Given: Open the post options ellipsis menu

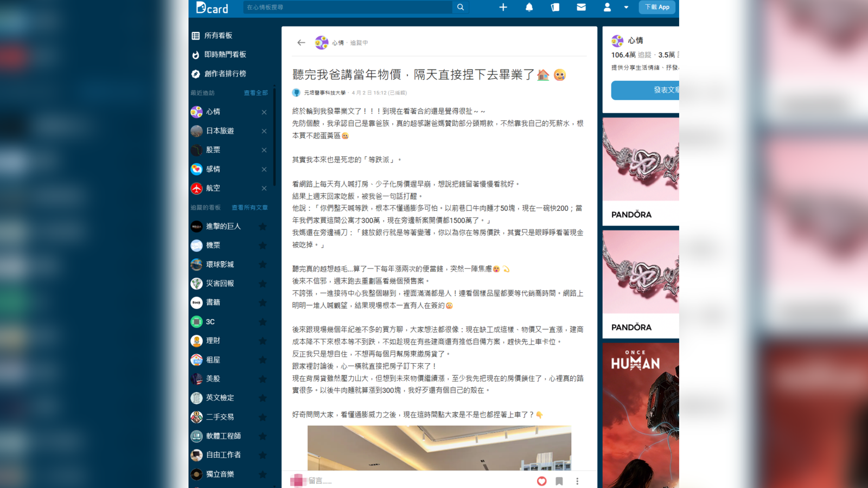Looking at the screenshot, I should coord(577,481).
